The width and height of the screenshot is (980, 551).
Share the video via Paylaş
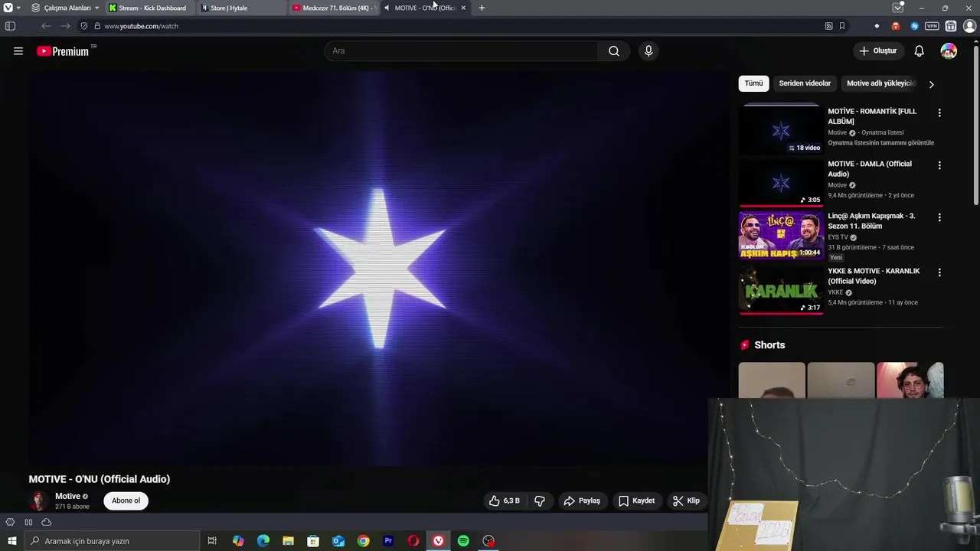point(582,500)
